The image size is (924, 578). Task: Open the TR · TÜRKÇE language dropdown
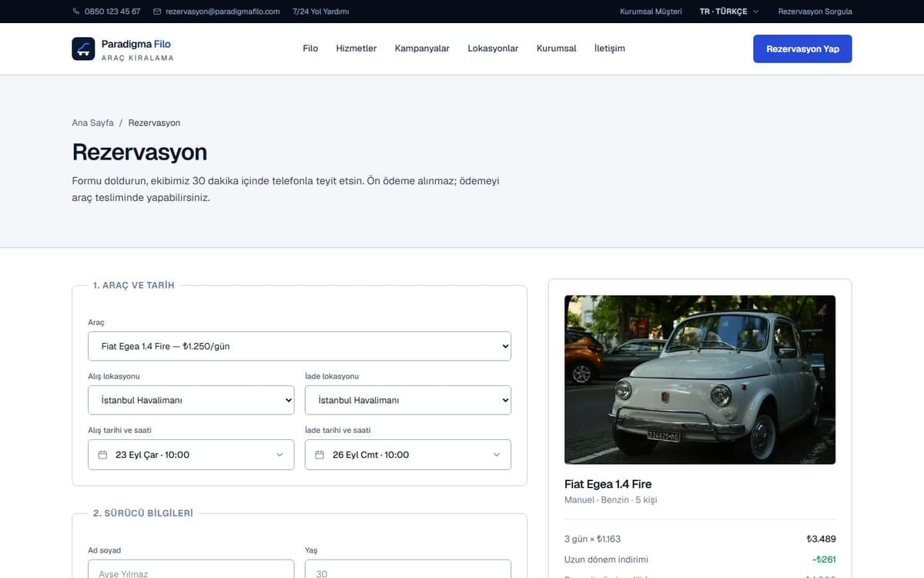[x=728, y=12]
